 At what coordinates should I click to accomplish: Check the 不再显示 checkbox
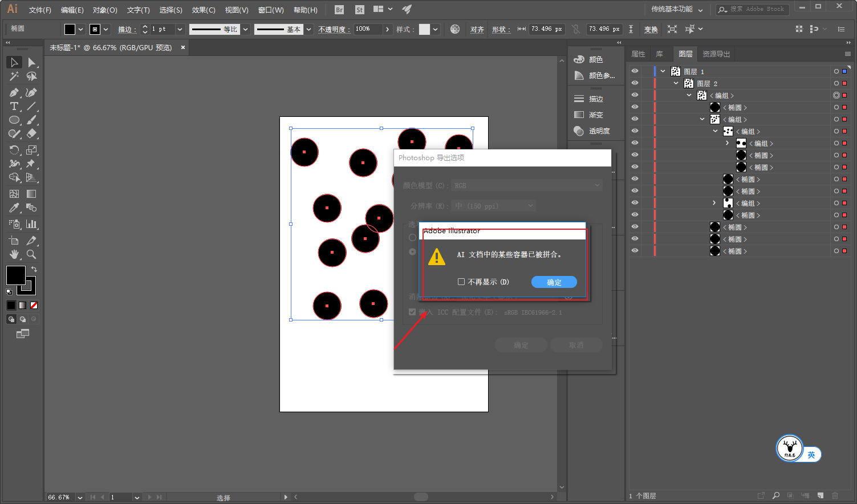coord(461,282)
